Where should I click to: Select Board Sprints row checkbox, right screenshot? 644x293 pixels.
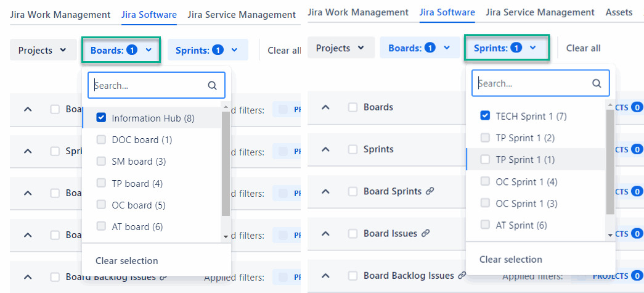pos(353,191)
